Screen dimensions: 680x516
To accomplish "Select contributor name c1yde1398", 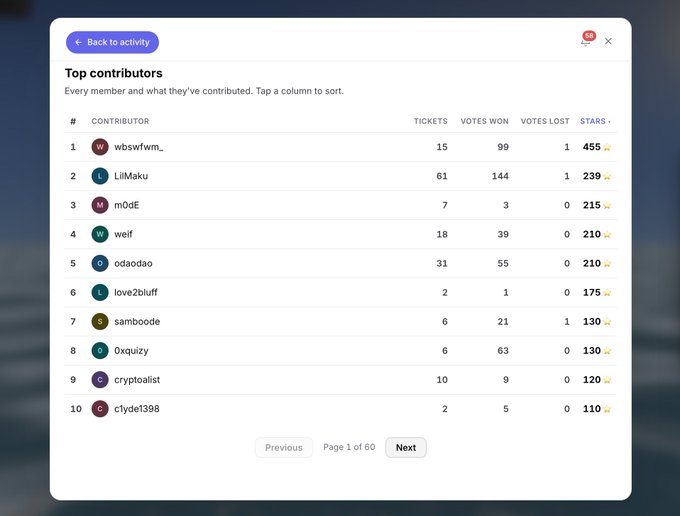I will tap(137, 408).
